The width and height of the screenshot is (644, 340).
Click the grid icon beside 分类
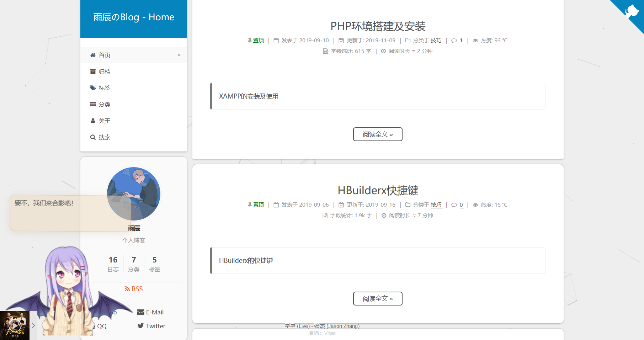click(93, 104)
